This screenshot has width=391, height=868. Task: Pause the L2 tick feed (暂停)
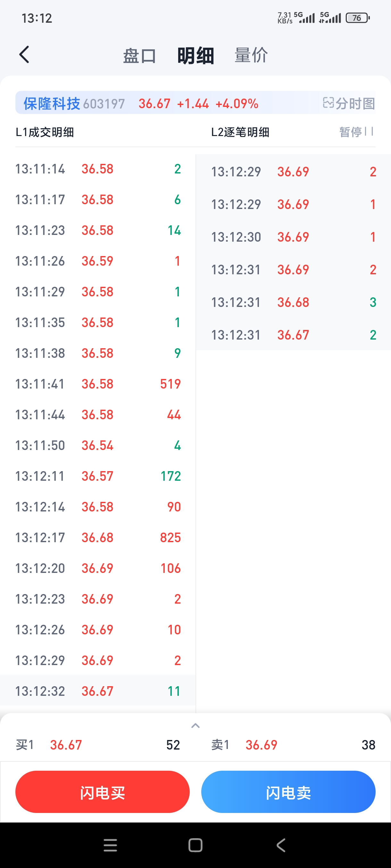coord(355,132)
